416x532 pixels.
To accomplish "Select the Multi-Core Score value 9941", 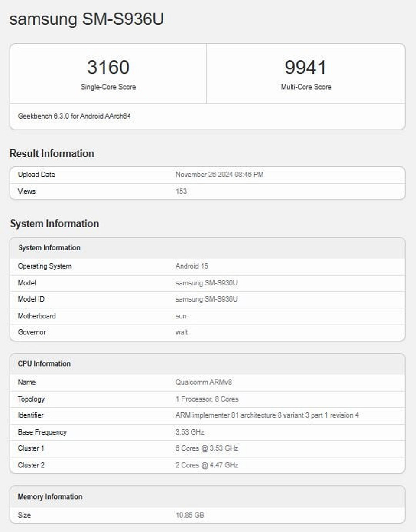I will (x=306, y=66).
